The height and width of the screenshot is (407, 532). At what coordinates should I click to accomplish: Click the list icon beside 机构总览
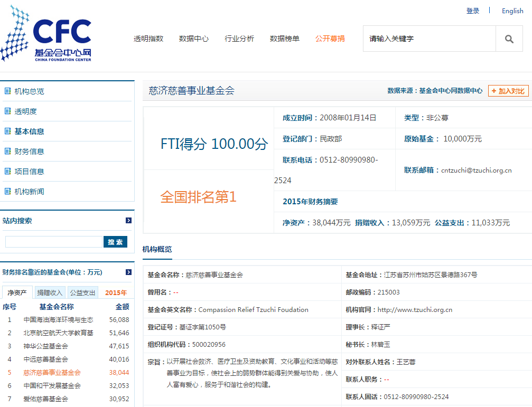coord(7,91)
